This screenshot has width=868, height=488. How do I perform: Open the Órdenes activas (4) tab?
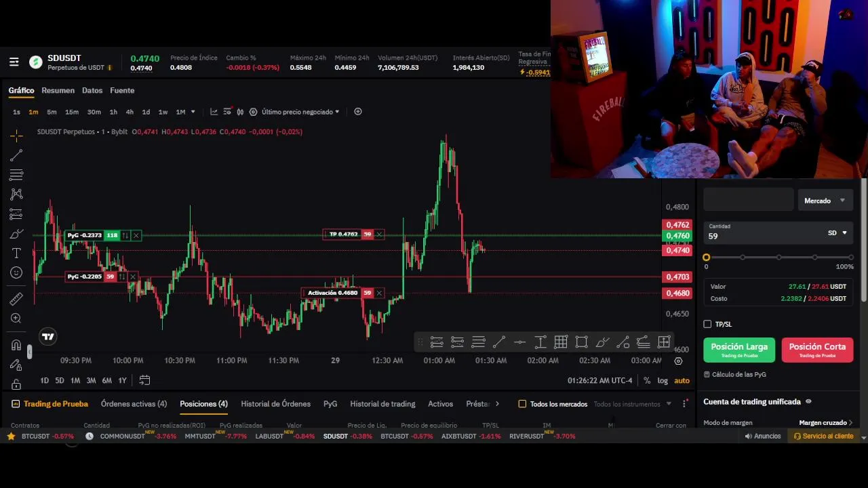coord(134,404)
